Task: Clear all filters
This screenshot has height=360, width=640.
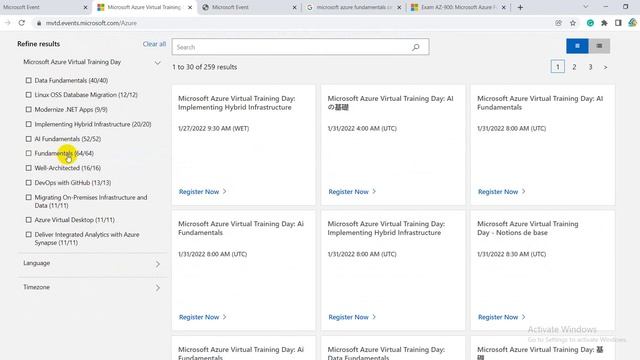Action: (154, 44)
